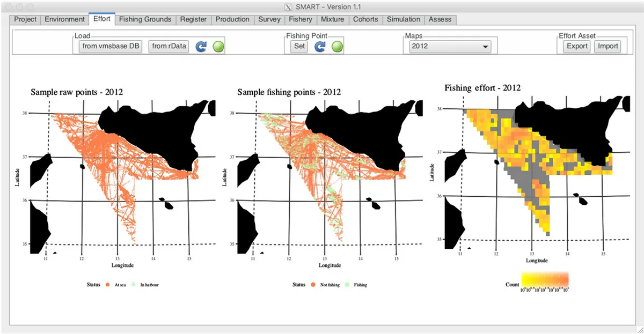
Task: Select the Effort tab
Action: pyautogui.click(x=101, y=19)
